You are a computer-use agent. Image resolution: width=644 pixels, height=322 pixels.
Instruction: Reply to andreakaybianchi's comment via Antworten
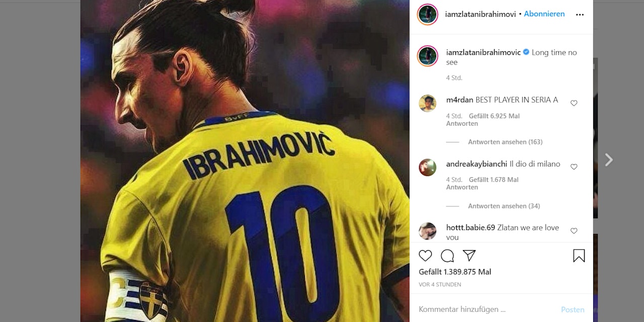pyautogui.click(x=462, y=187)
